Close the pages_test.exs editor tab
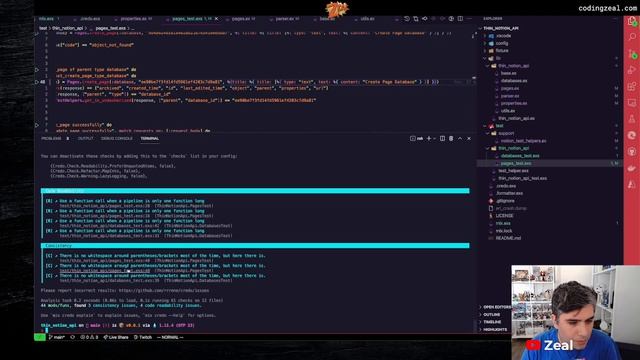This screenshot has height=360, width=640. [x=216, y=19]
